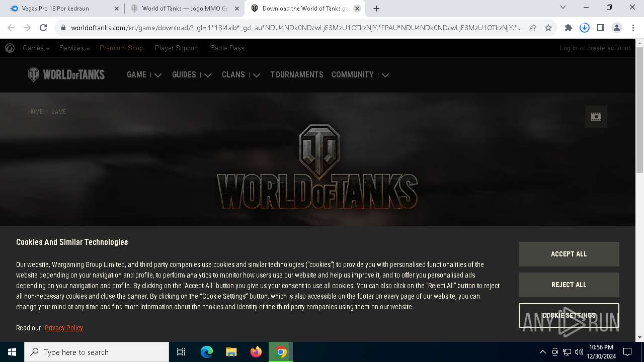
Task: Click the address bar URL field
Action: (x=296, y=28)
